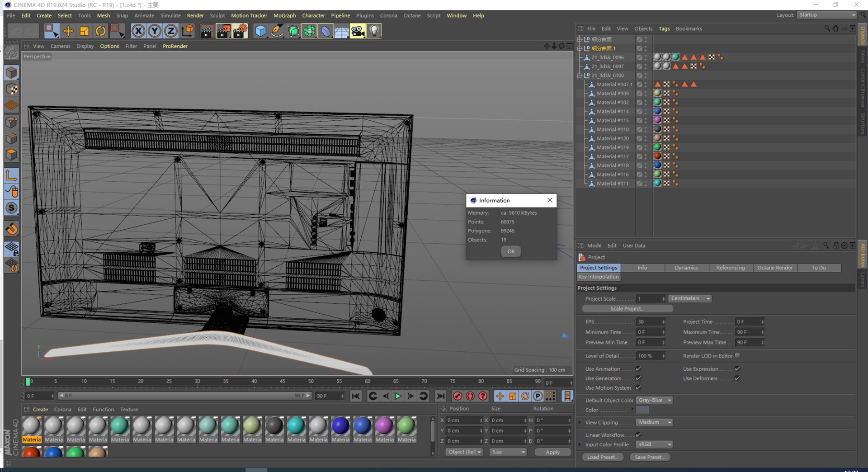The image size is (868, 472).
Task: Select the Move tool in top toolbar
Action: pos(68,31)
